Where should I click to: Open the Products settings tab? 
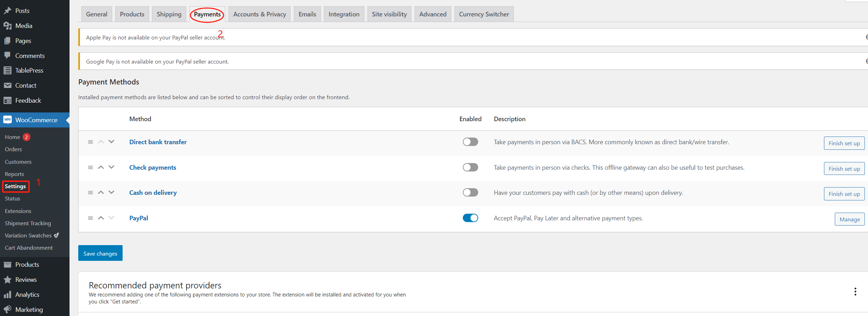pyautogui.click(x=132, y=14)
